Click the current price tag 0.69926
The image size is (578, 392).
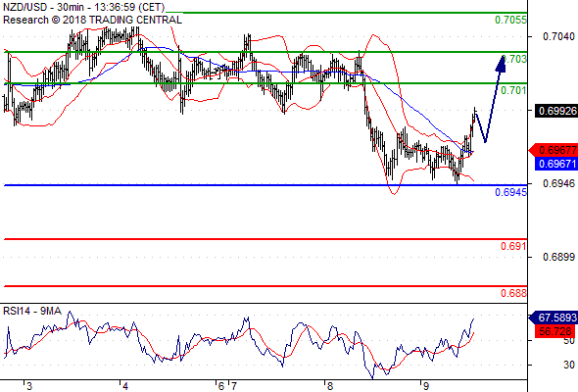pos(556,111)
